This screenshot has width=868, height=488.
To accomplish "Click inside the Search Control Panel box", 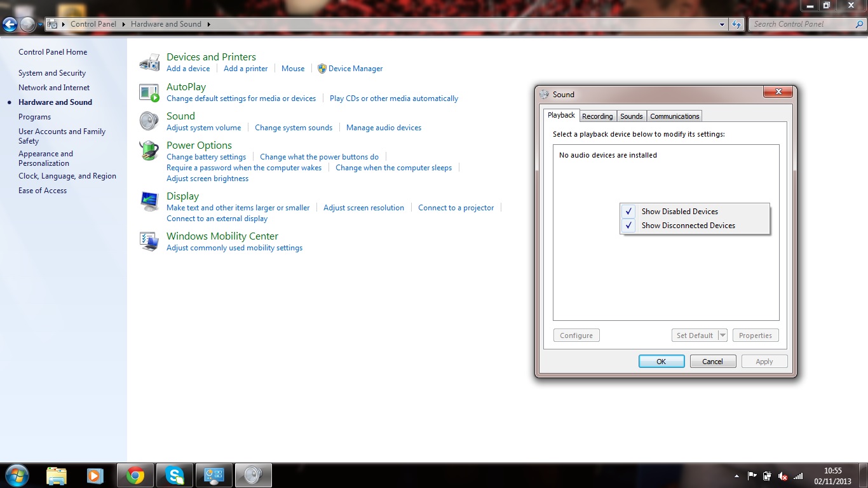I will pos(802,24).
